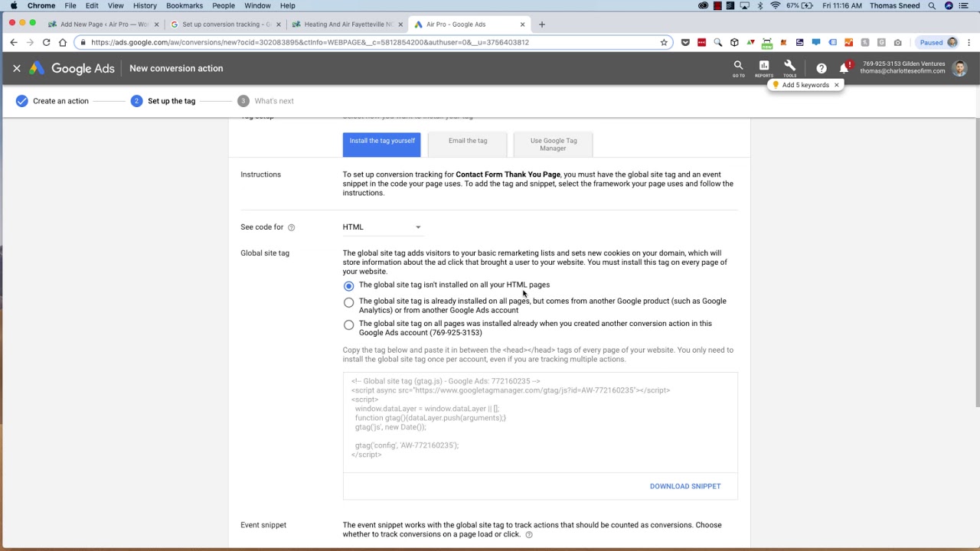Click the Fri 11:16 AM clock
The height and width of the screenshot is (551, 980).
click(x=842, y=5)
